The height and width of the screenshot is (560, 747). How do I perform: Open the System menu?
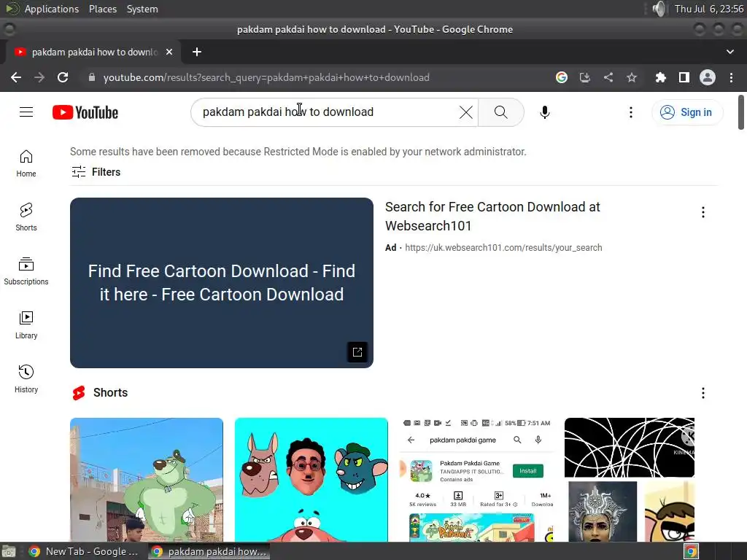click(142, 9)
